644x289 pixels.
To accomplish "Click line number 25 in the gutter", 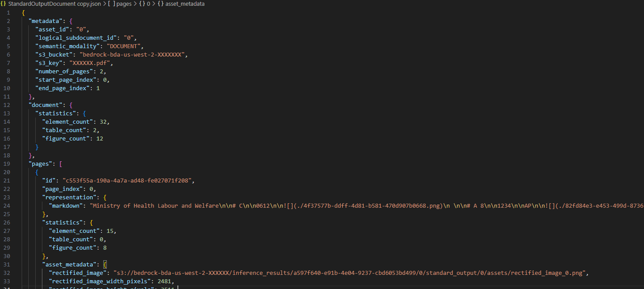I will tap(7, 214).
